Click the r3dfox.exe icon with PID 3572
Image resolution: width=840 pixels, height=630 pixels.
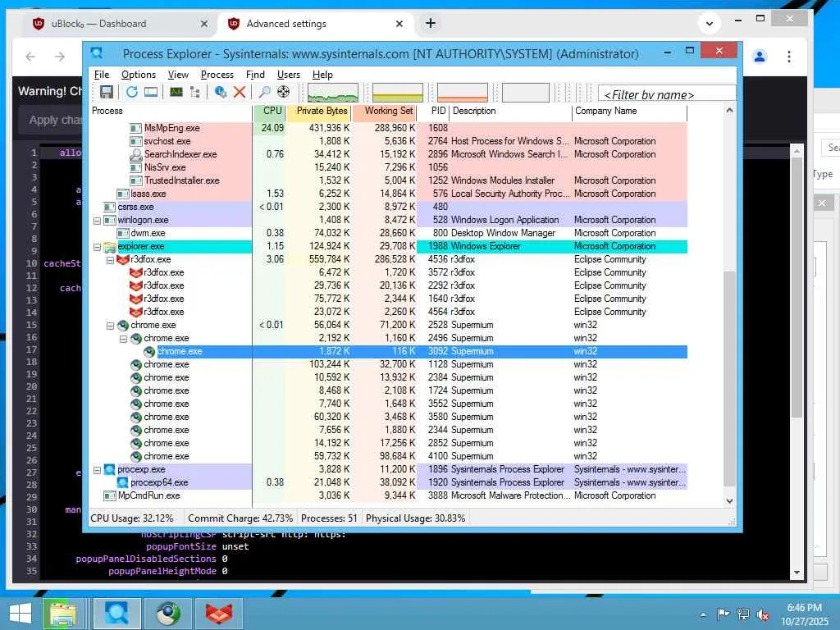[136, 272]
